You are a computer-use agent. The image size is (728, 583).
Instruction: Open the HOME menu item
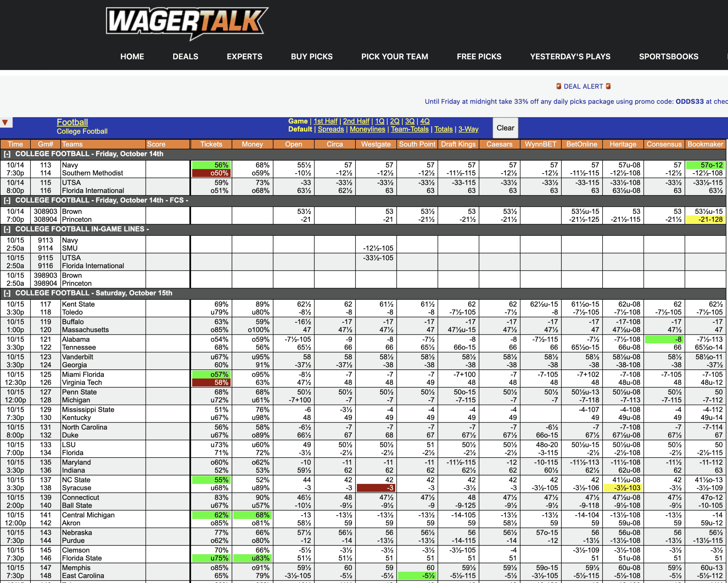coord(132,57)
